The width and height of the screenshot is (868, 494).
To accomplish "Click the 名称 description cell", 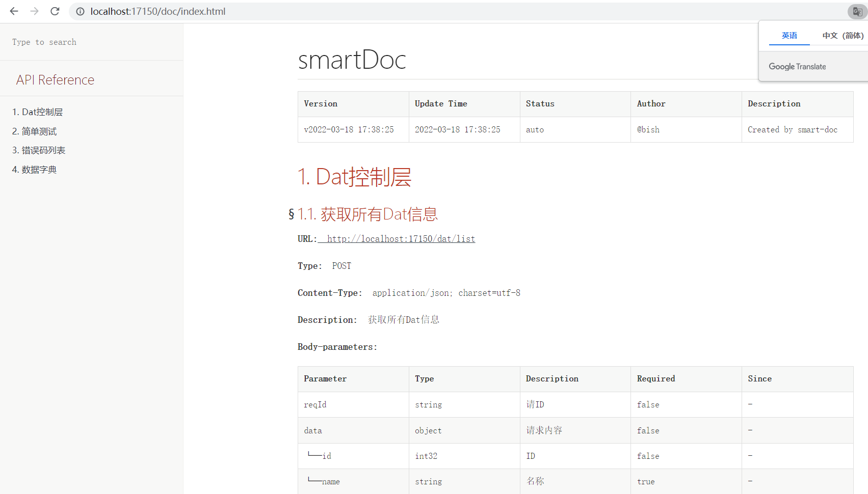I will coord(575,482).
